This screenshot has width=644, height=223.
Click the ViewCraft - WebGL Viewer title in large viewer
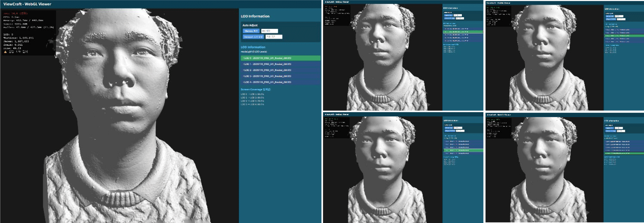27,4
